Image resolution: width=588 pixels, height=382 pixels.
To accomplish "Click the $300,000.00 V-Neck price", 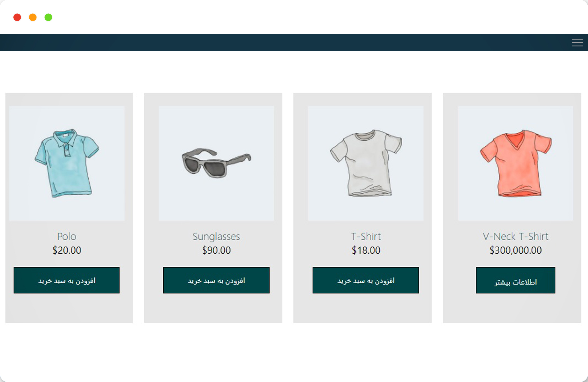I will click(x=515, y=250).
